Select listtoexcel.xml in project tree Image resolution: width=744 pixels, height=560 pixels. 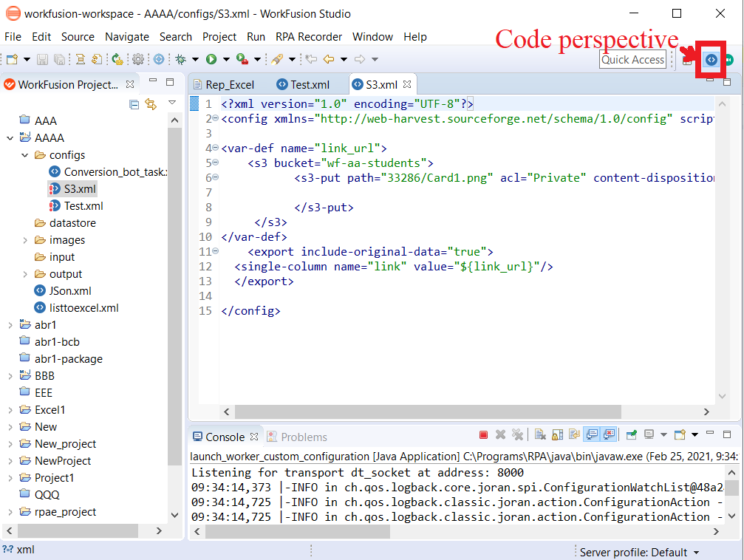[x=76, y=308]
